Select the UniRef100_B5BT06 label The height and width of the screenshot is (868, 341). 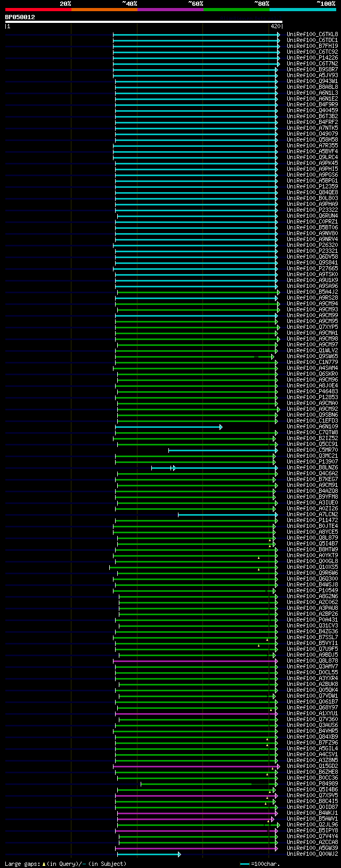click(x=312, y=227)
